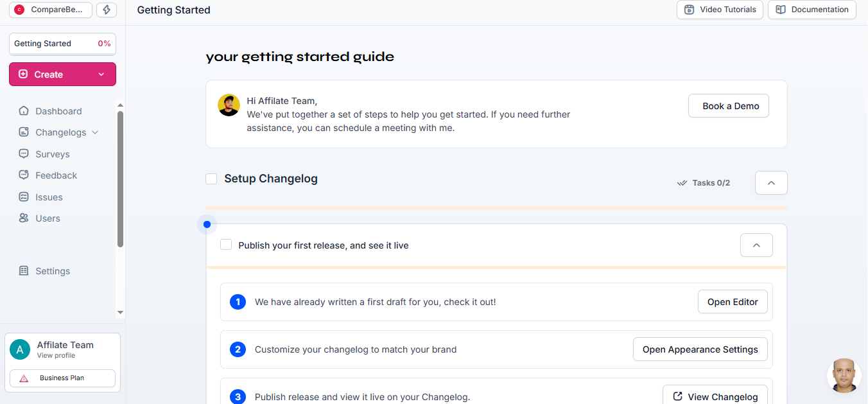Open Video Tutorials
This screenshot has width=868, height=404.
(720, 10)
